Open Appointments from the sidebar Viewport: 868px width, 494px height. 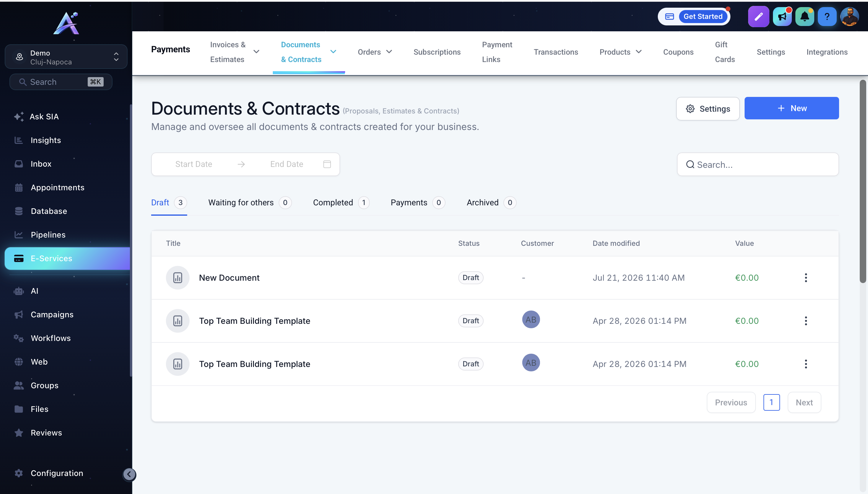[x=58, y=188]
